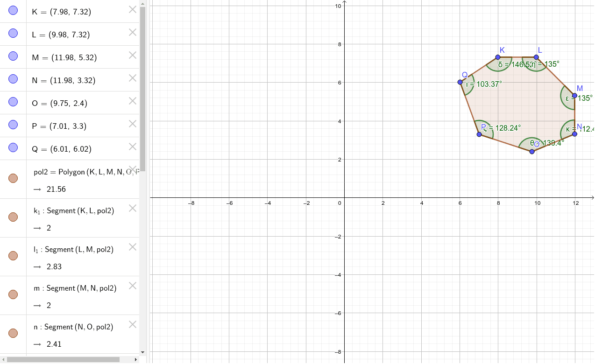Click the scroll left arrow of algebra panel
This screenshot has height=364, width=595.
[x=3, y=360]
